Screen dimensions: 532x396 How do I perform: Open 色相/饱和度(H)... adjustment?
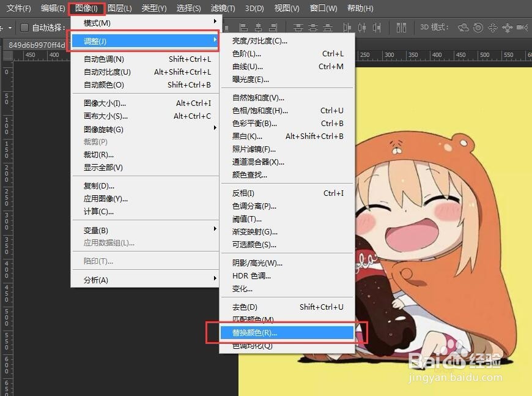point(287,111)
